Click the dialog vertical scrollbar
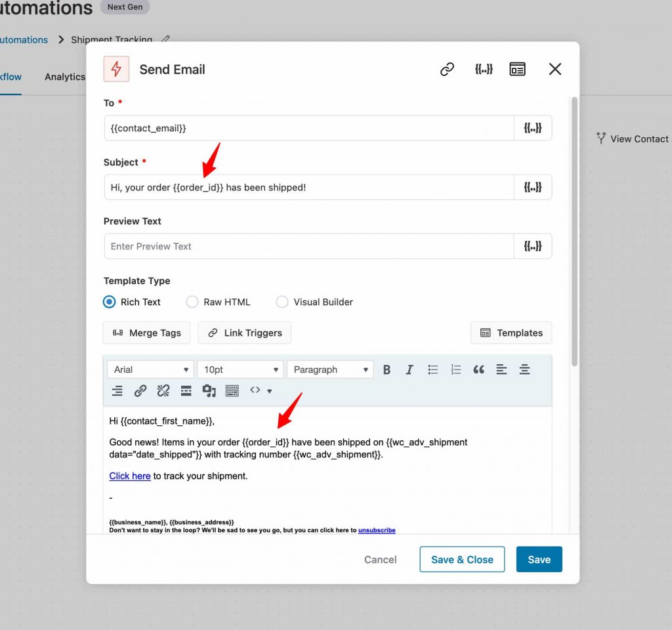The width and height of the screenshot is (672, 630). coord(574,232)
